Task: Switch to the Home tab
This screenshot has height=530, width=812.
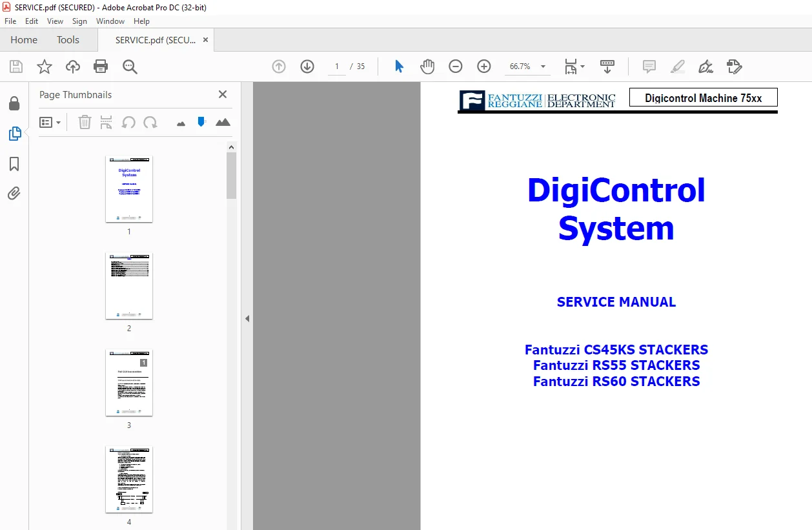Action: (24, 40)
